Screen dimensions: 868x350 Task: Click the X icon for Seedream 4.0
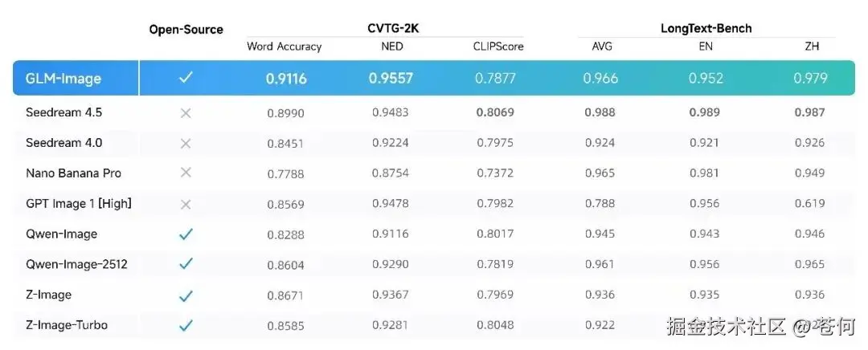[x=186, y=143]
